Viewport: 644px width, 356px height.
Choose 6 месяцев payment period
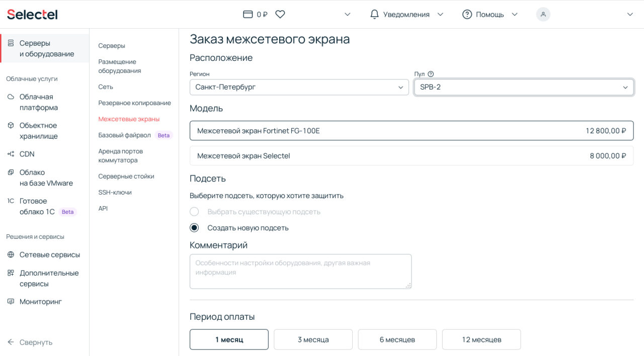[x=397, y=339]
